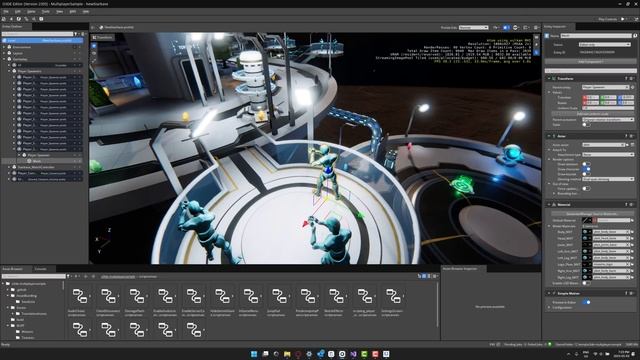This screenshot has width=640, height=360.
Task: Click the Play Controls play button
Action: click(x=622, y=19)
